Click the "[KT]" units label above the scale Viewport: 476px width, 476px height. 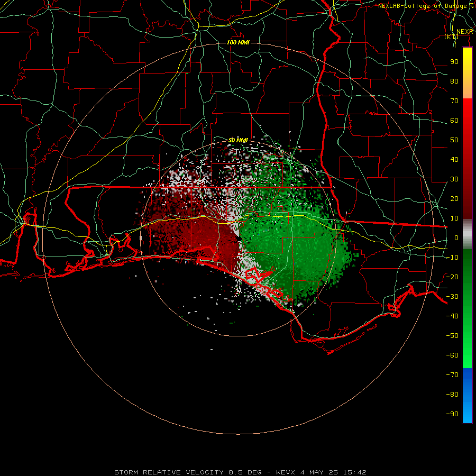451,37
